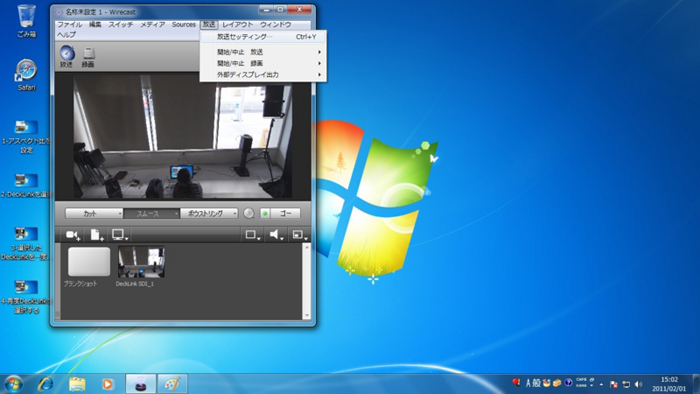
Task: Click the IME A input mode indicator
Action: [x=529, y=383]
